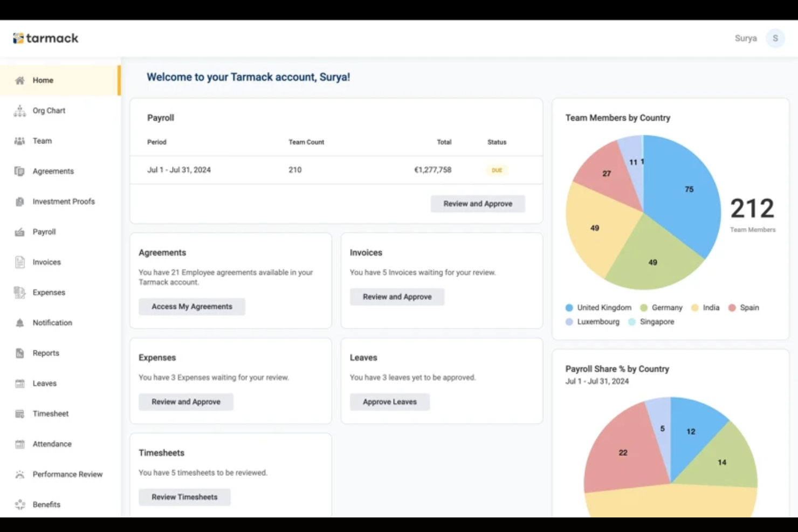Click the DUE status badge
798x532 pixels.
pyautogui.click(x=497, y=170)
